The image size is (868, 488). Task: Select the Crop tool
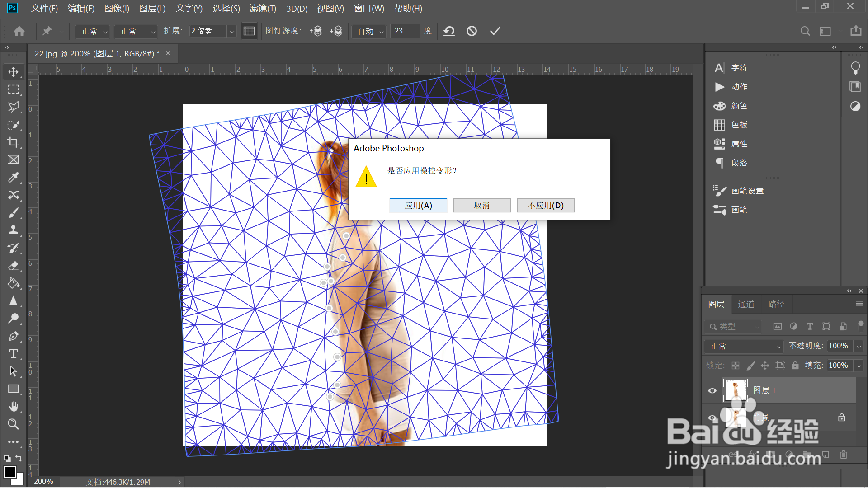pos(14,142)
